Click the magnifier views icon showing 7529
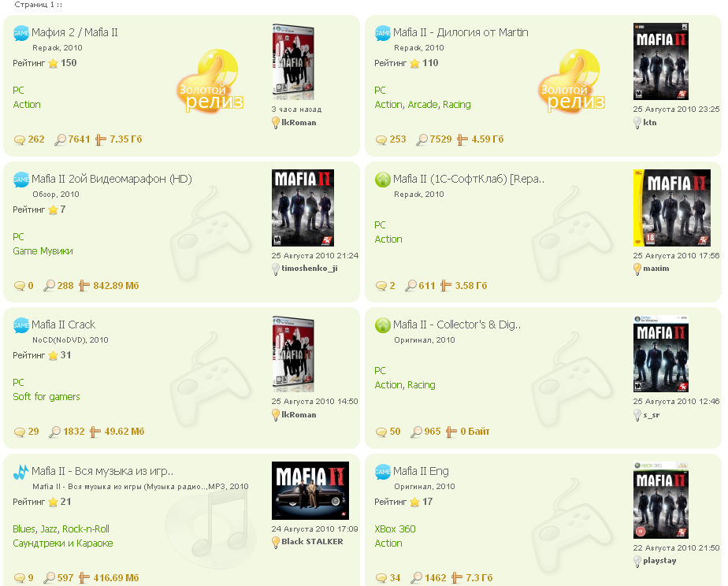Image resolution: width=728 pixels, height=586 pixels. tap(422, 139)
